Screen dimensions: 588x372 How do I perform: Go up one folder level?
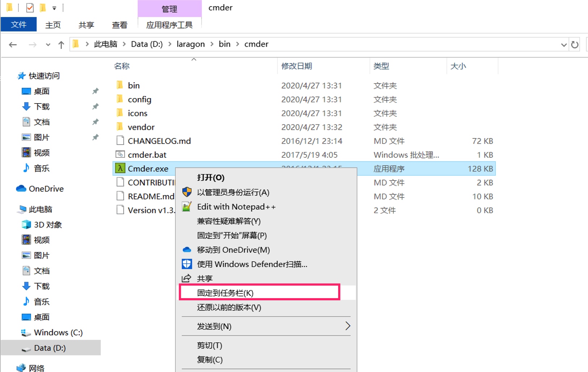[x=61, y=45]
